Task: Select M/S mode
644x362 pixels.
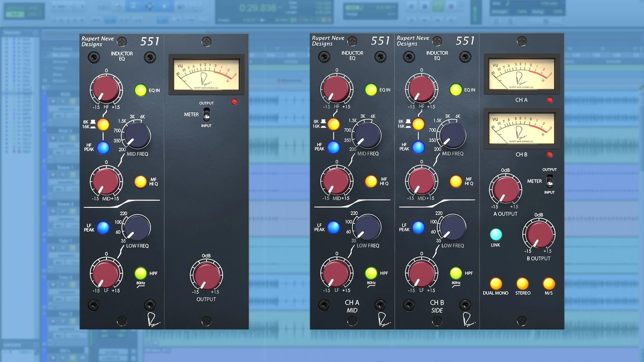Action: click(x=549, y=284)
